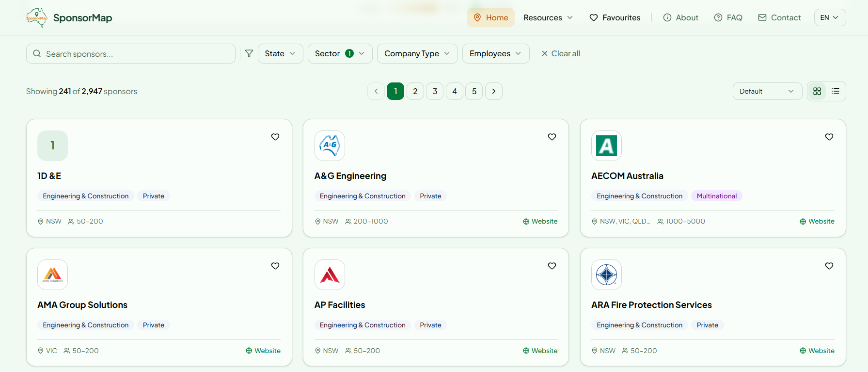Click the 1D & E placeholder logo

[52, 146]
